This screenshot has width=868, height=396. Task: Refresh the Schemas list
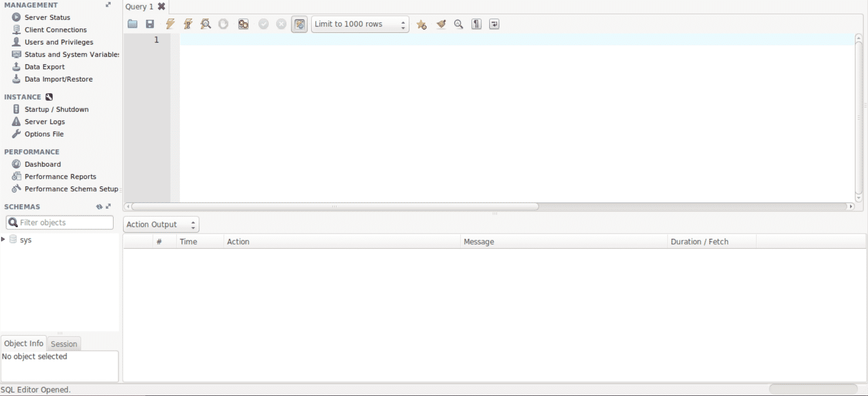(x=99, y=207)
